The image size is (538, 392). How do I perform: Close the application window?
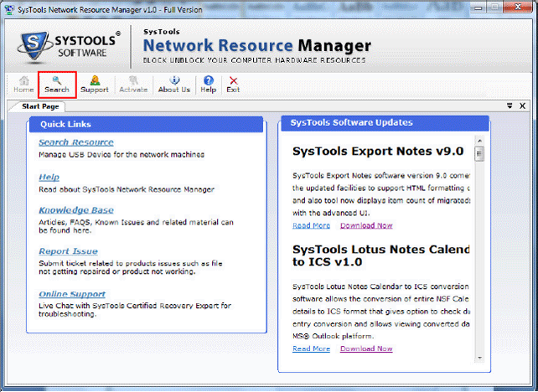(x=518, y=8)
